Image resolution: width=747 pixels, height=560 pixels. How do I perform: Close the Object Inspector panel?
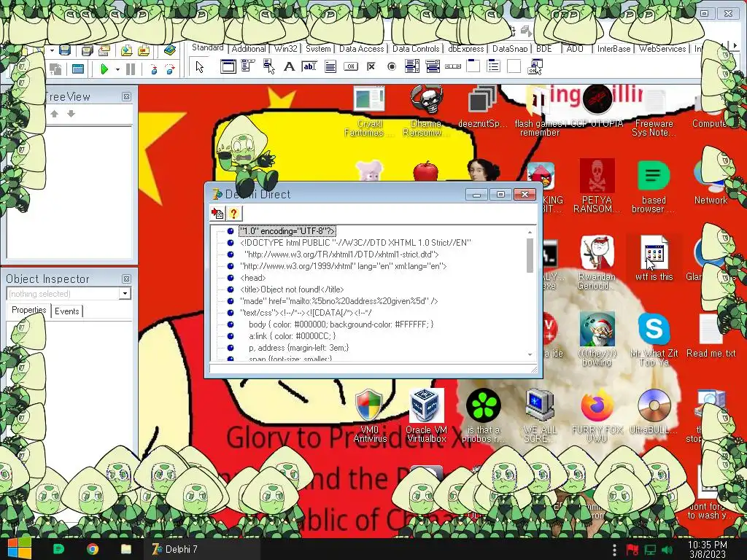[x=126, y=279]
